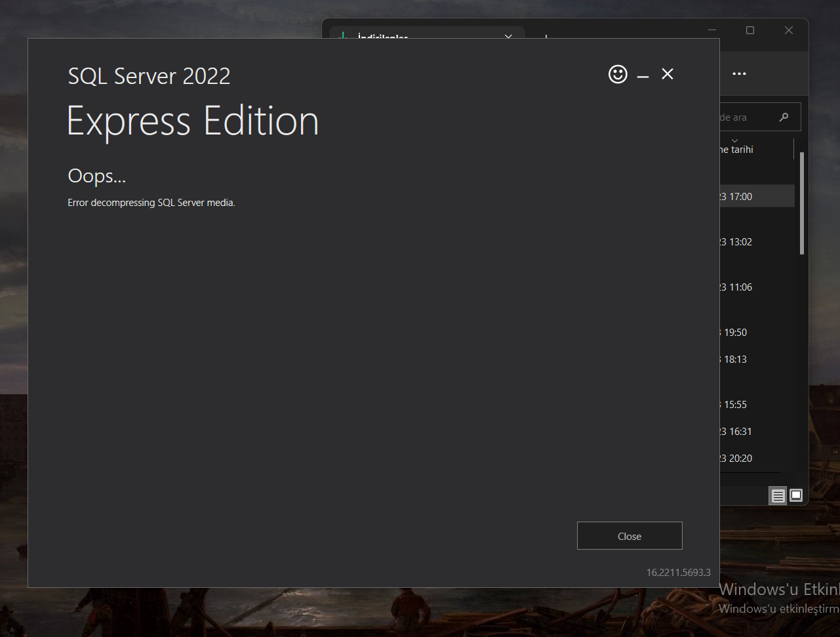Maximize the File Explorer window

click(x=750, y=30)
